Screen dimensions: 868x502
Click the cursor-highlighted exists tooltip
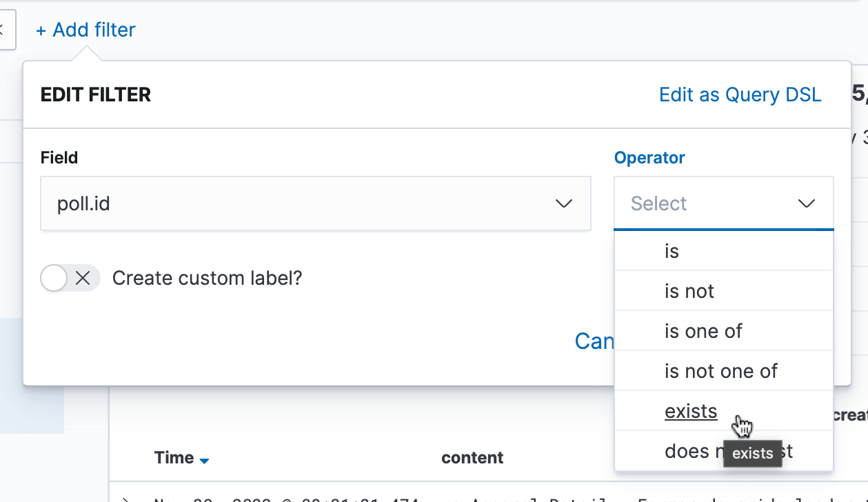point(752,454)
